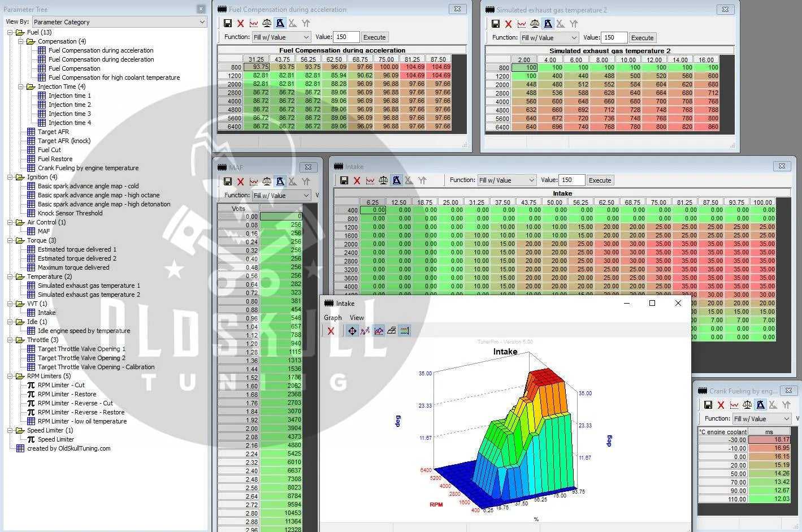Click Execute button in Fuel Compensation window
The width and height of the screenshot is (802, 532).
tap(374, 37)
